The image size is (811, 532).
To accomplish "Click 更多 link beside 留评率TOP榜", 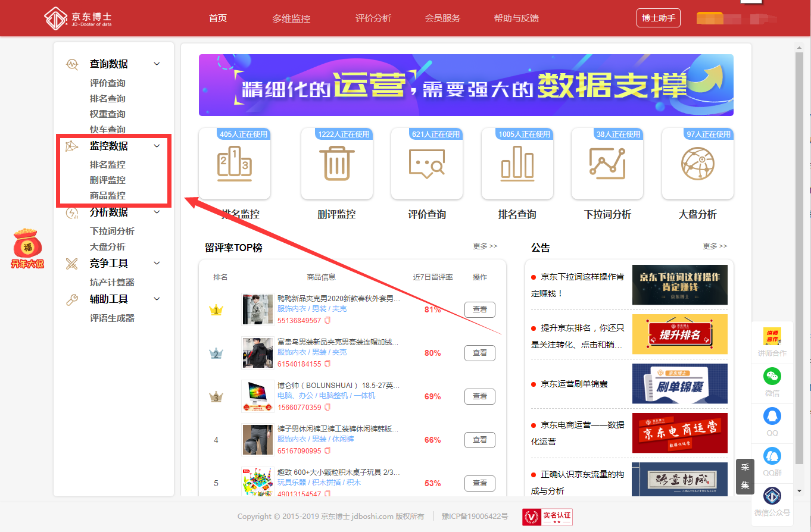I will click(x=485, y=246).
